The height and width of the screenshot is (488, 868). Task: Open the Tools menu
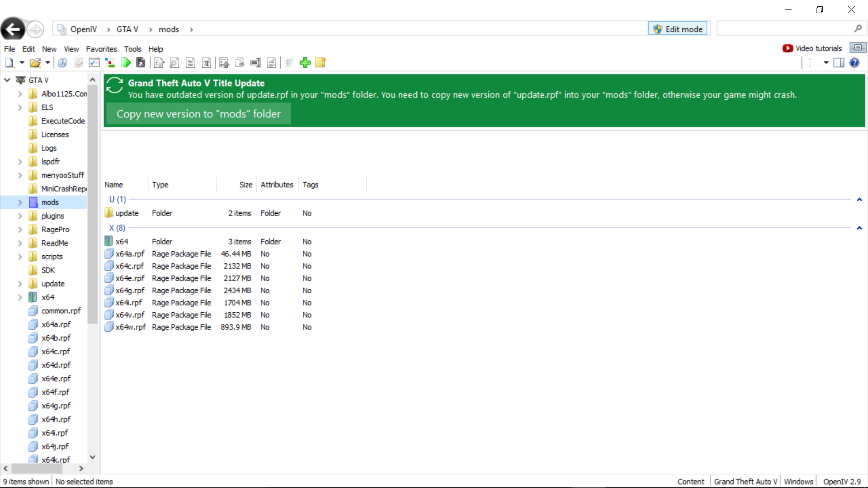pyautogui.click(x=132, y=49)
